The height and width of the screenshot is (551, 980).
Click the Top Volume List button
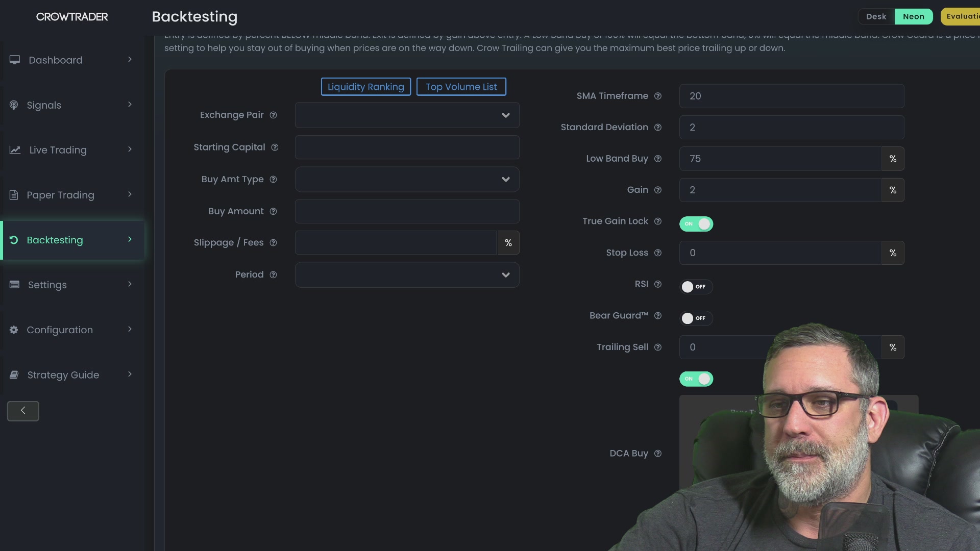pyautogui.click(x=461, y=87)
